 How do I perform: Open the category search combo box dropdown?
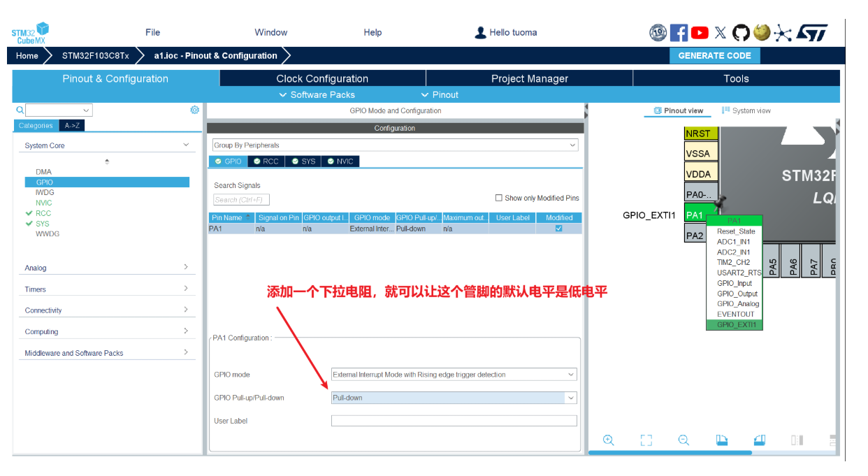(86, 110)
